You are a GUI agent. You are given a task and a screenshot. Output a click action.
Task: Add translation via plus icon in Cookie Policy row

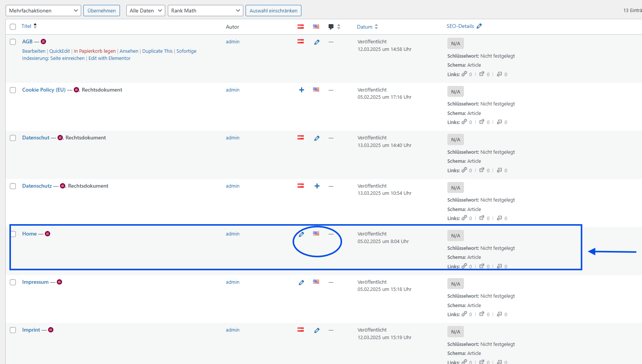click(x=301, y=90)
